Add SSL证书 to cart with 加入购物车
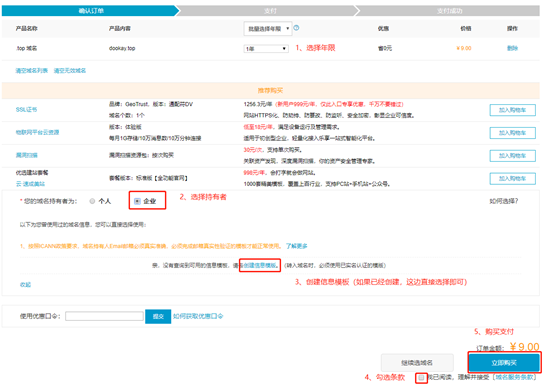The image size is (554, 386). coord(512,110)
